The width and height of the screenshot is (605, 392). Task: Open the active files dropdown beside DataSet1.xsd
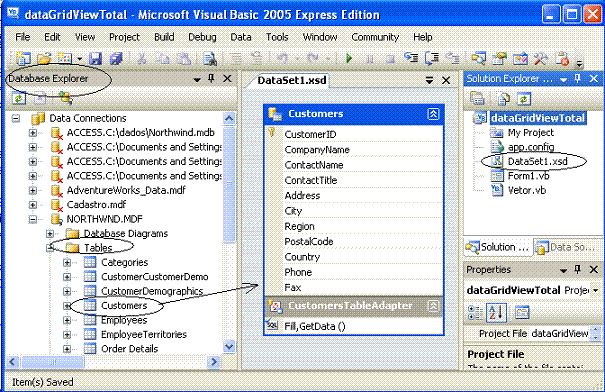tap(429, 80)
